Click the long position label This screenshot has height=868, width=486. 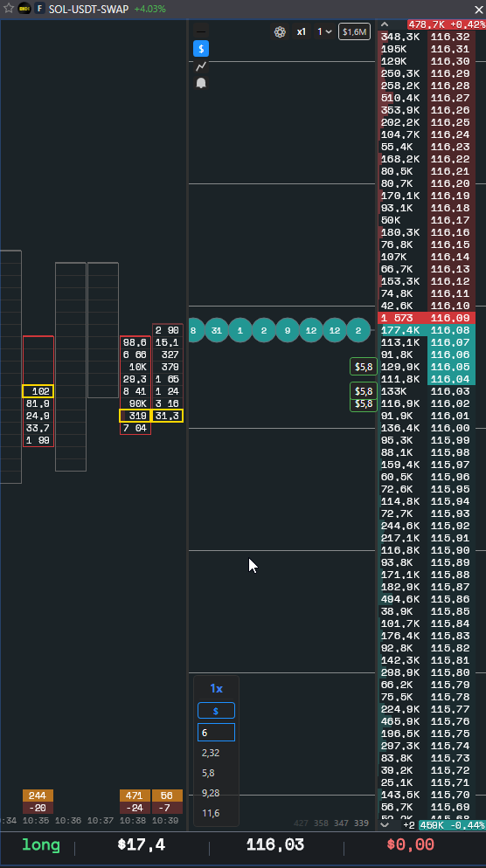tap(40, 844)
